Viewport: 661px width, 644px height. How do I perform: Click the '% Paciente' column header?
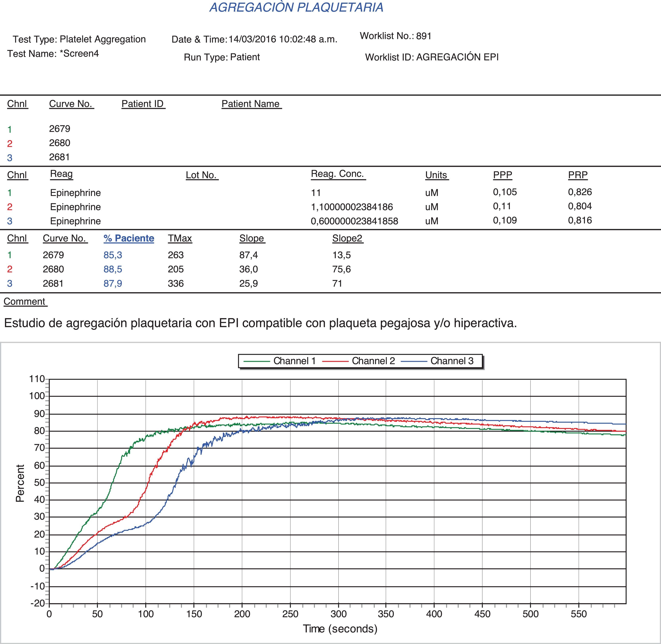click(x=129, y=238)
